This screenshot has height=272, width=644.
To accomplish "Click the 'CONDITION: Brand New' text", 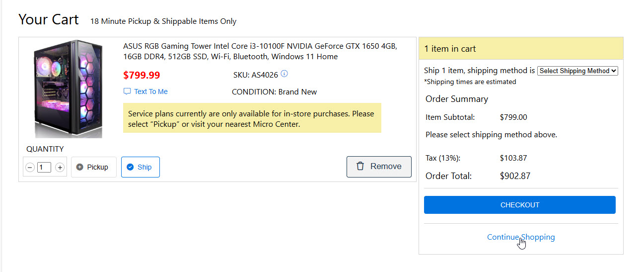I will click(274, 92).
